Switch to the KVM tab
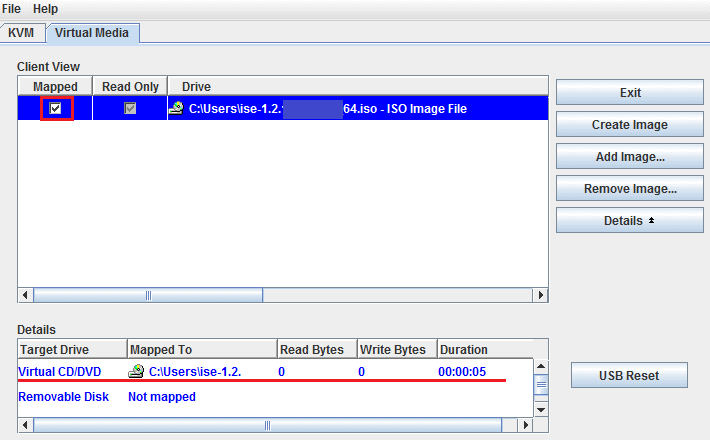 click(x=22, y=32)
